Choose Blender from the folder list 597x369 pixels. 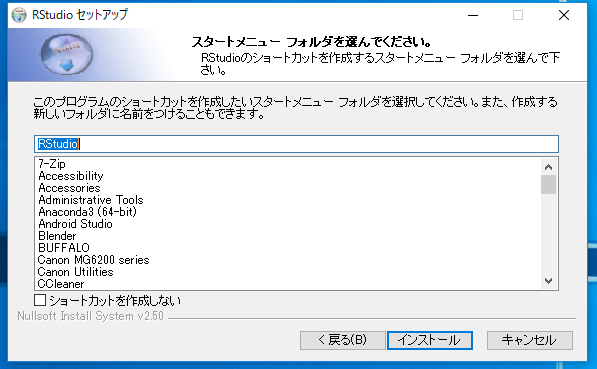[57, 236]
